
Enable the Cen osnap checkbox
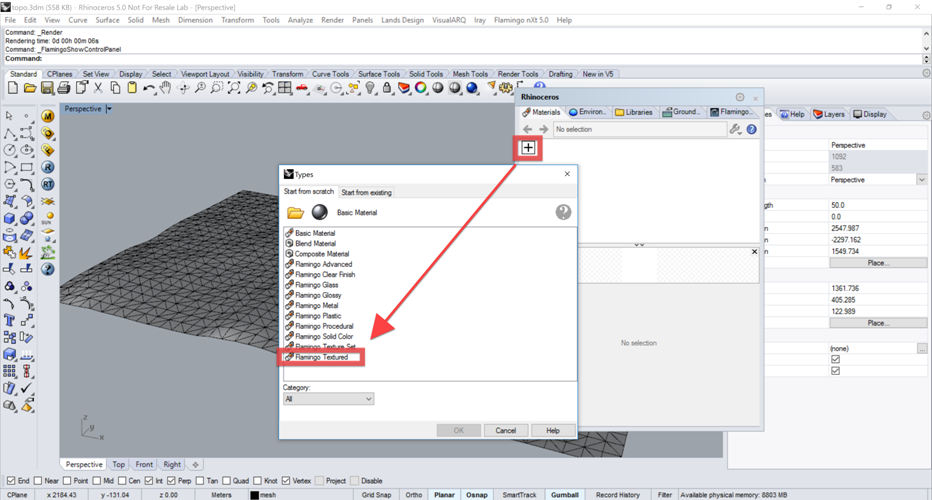(x=122, y=480)
